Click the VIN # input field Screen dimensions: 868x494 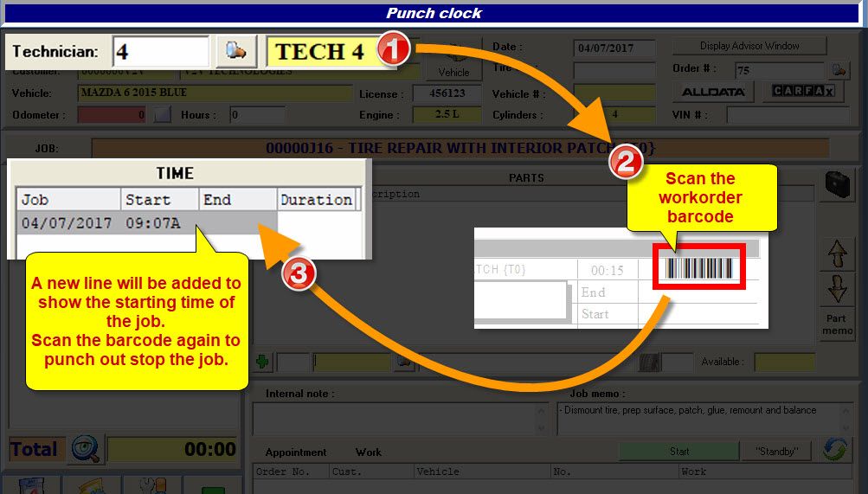pos(788,115)
